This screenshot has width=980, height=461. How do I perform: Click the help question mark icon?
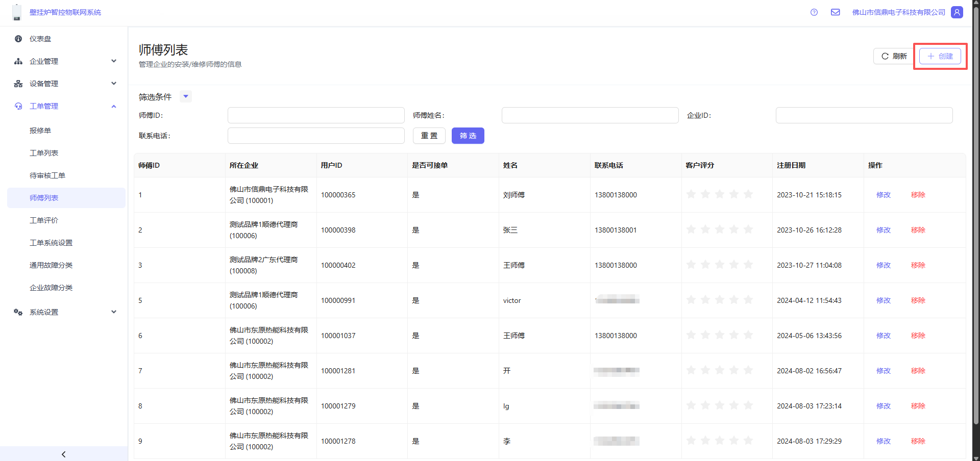point(814,12)
